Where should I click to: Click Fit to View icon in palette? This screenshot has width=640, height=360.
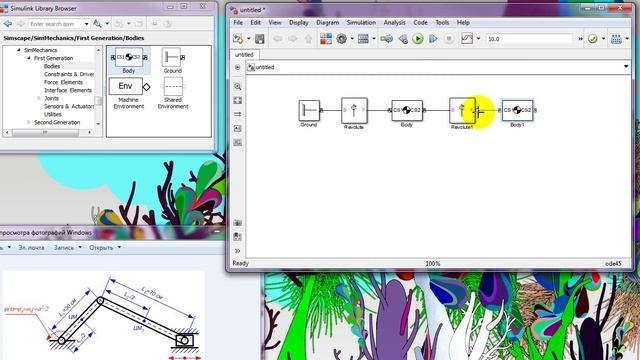pyautogui.click(x=238, y=100)
